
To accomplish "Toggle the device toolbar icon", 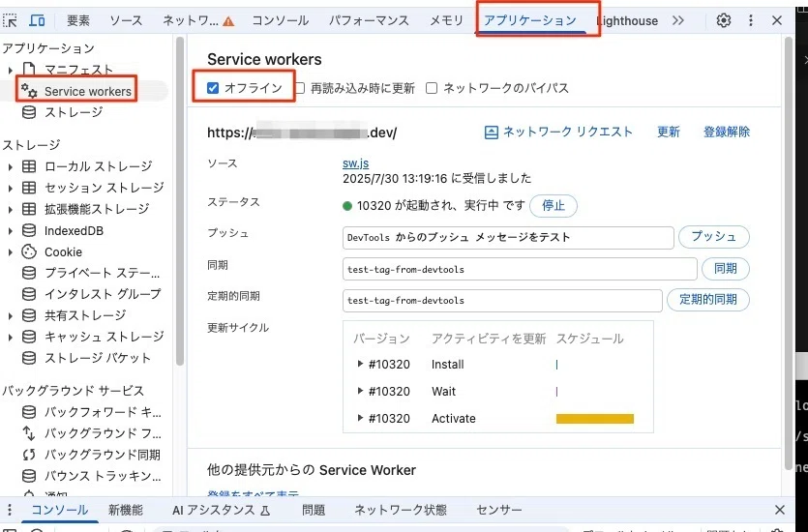I will [37, 20].
